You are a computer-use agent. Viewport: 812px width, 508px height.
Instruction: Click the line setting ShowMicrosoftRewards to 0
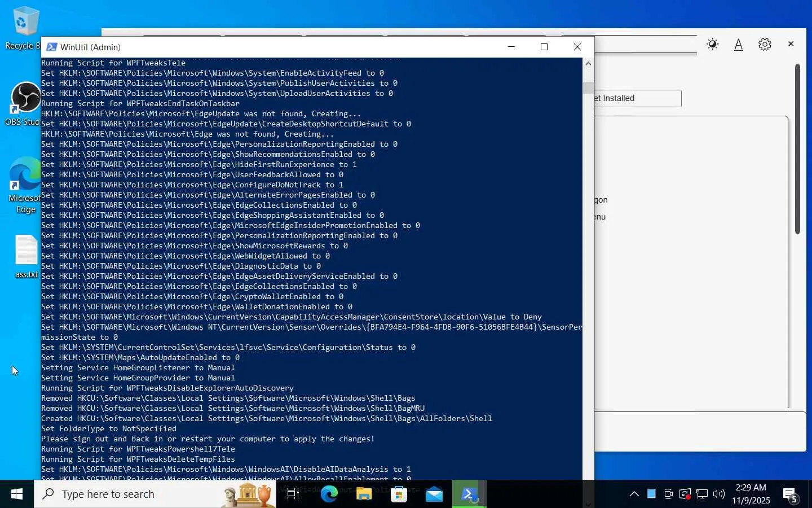(195, 246)
